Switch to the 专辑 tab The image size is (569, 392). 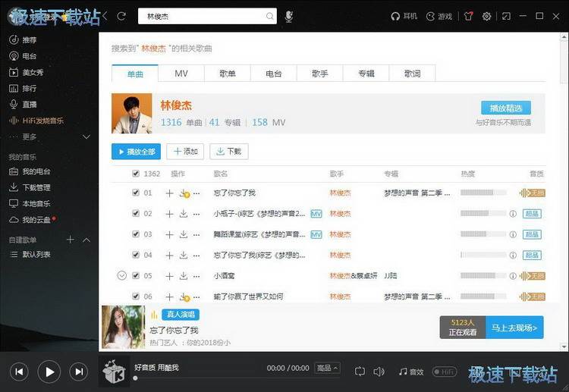point(366,74)
